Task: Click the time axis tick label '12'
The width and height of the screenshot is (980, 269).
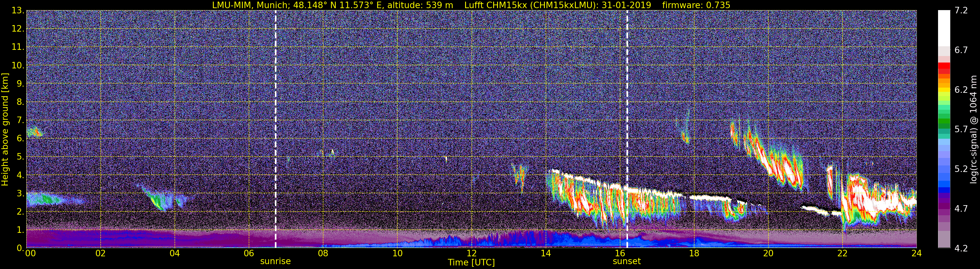Action: click(x=471, y=254)
